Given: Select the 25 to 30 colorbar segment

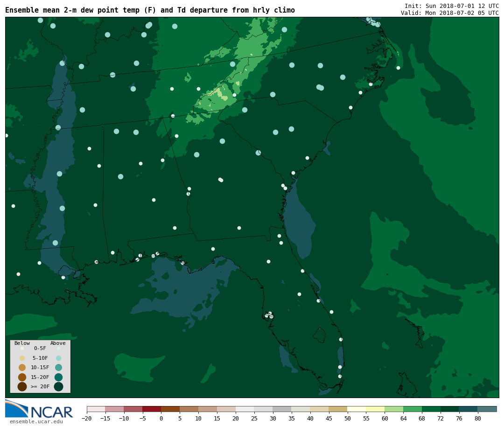Looking at the screenshot, I should coord(264,409).
